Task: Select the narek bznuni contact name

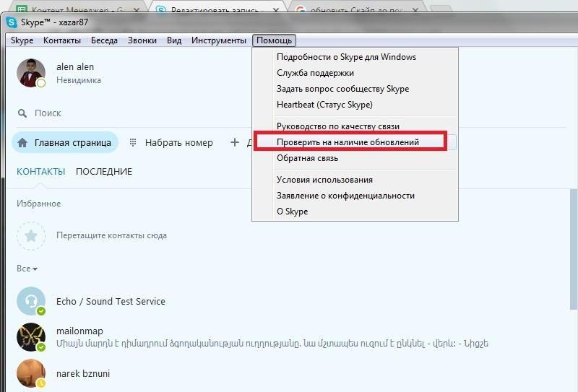Action: coord(83,373)
